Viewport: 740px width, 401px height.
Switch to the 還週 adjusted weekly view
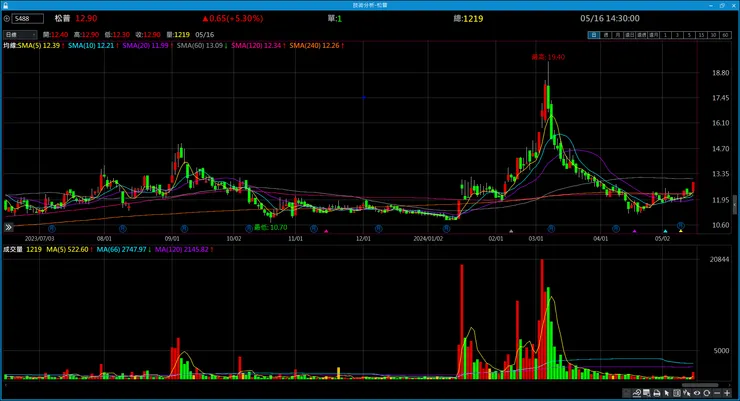[641, 35]
